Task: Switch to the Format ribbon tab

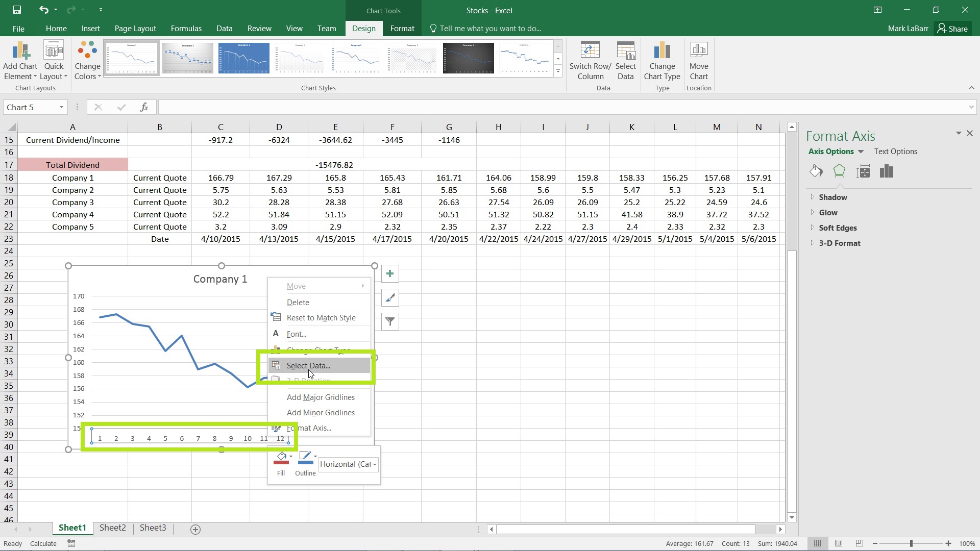Action: click(402, 28)
